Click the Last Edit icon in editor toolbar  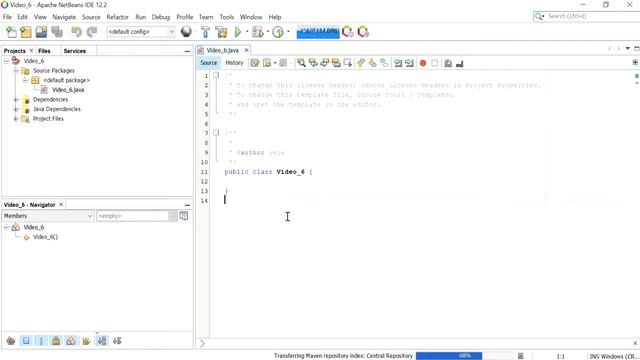[x=255, y=63]
